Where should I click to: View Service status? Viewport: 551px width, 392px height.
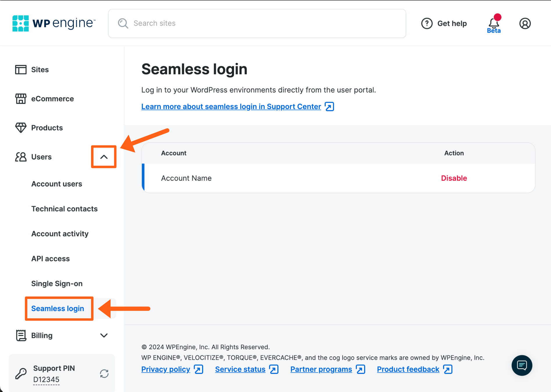tap(240, 369)
